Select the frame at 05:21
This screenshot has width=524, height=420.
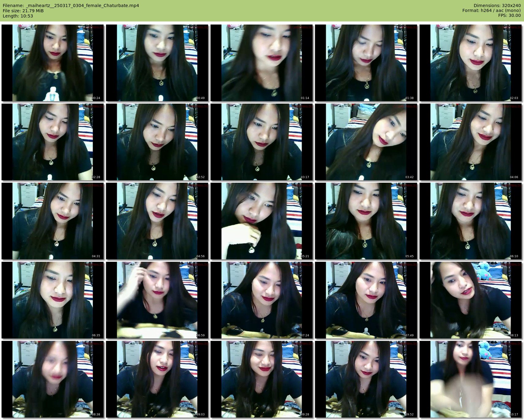pos(261,221)
